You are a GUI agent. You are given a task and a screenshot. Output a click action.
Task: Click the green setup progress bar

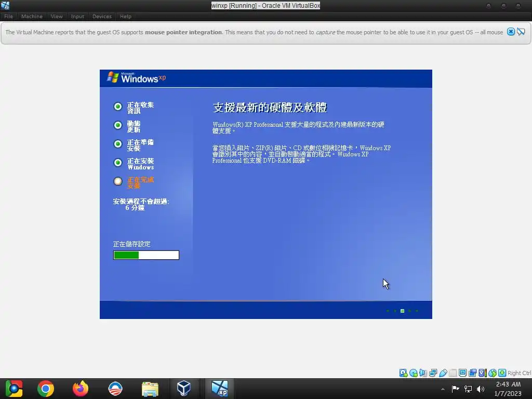(x=146, y=255)
